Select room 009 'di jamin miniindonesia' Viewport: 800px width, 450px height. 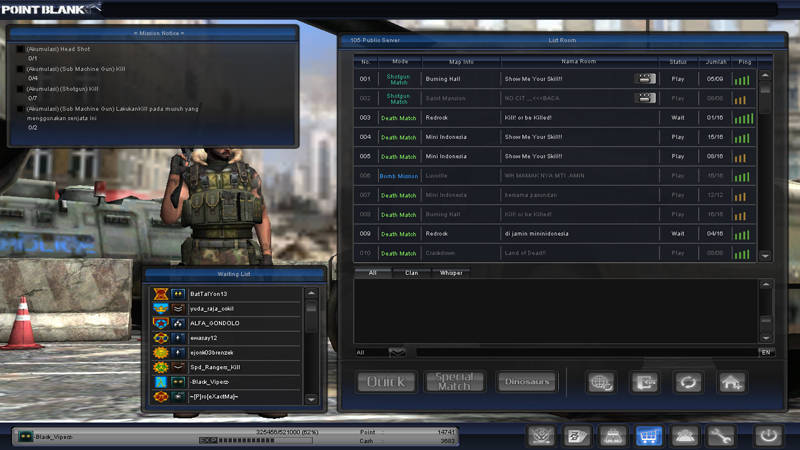coord(555,234)
